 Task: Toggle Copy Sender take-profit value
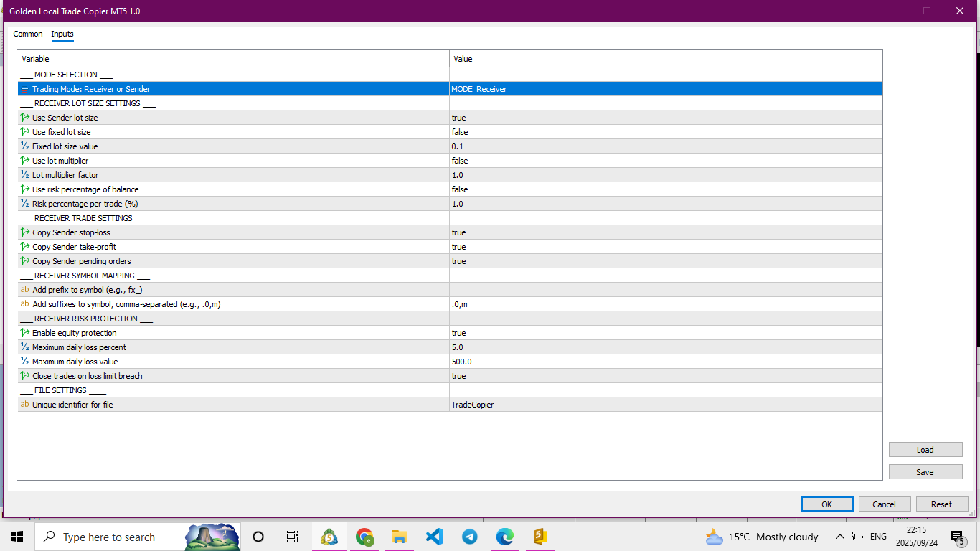coord(665,247)
